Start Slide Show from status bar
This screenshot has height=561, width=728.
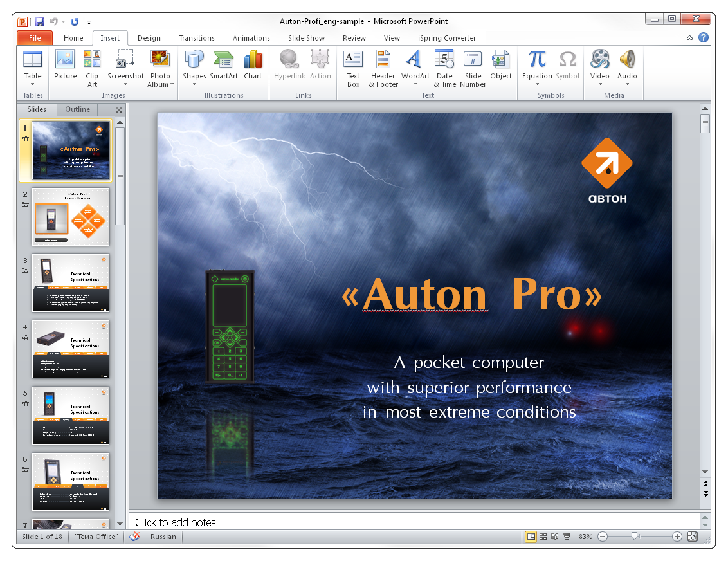pyautogui.click(x=567, y=537)
